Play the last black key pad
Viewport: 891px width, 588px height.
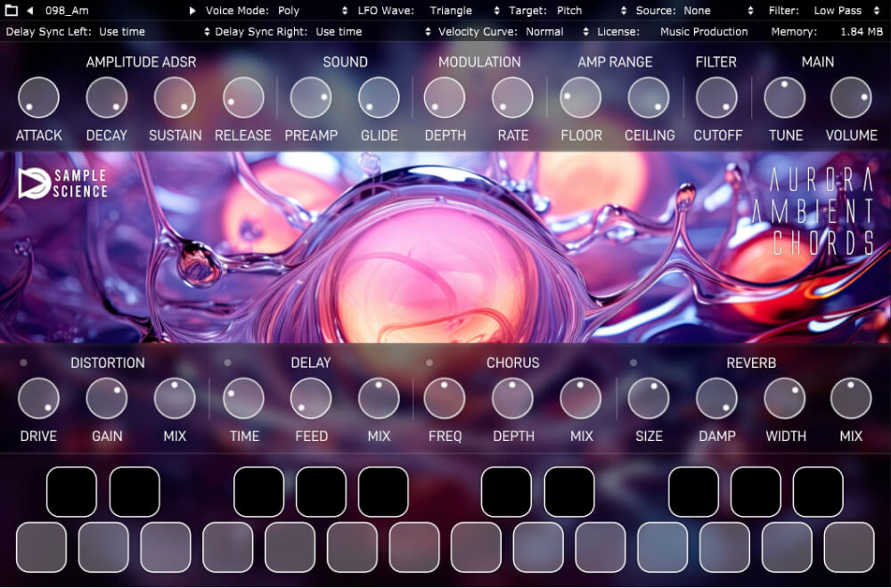pos(818,492)
